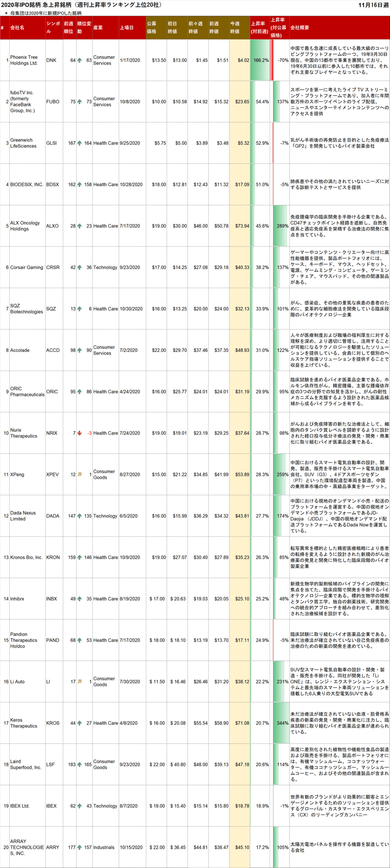Click the $45.10 ARRY closing price

(x=239, y=848)
